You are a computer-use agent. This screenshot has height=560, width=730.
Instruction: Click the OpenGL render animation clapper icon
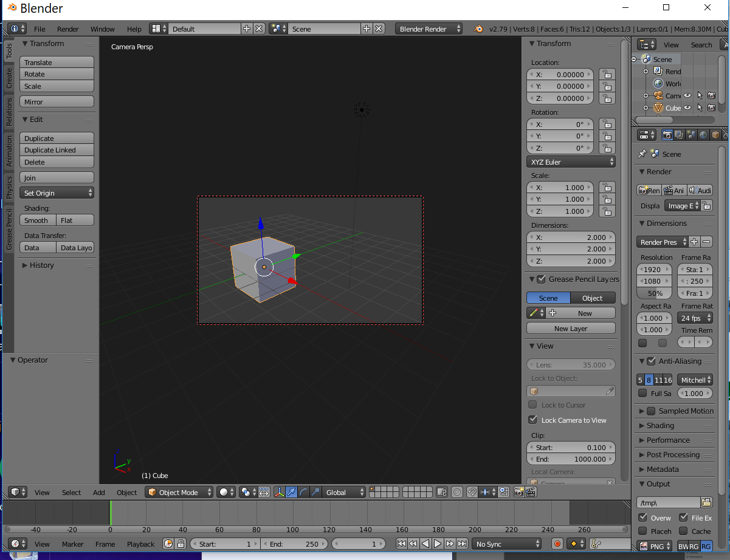pyautogui.click(x=531, y=492)
